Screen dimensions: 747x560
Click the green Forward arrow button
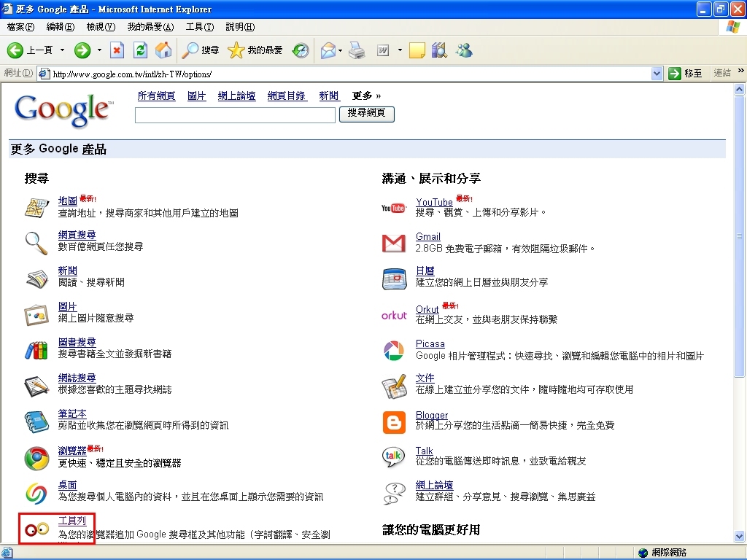tap(82, 50)
